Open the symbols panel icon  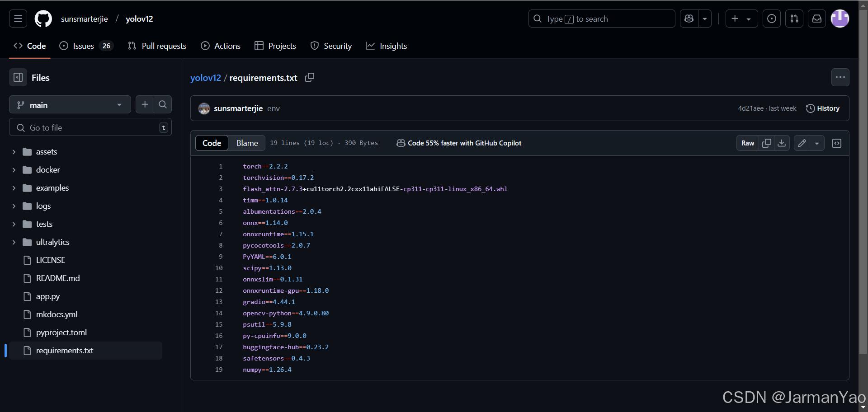coord(837,143)
